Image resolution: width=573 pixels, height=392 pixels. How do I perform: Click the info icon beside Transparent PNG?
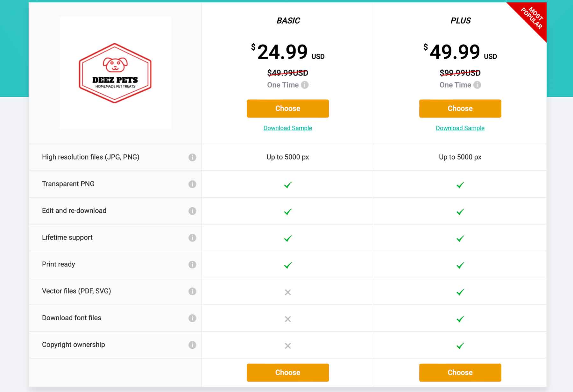[192, 184]
